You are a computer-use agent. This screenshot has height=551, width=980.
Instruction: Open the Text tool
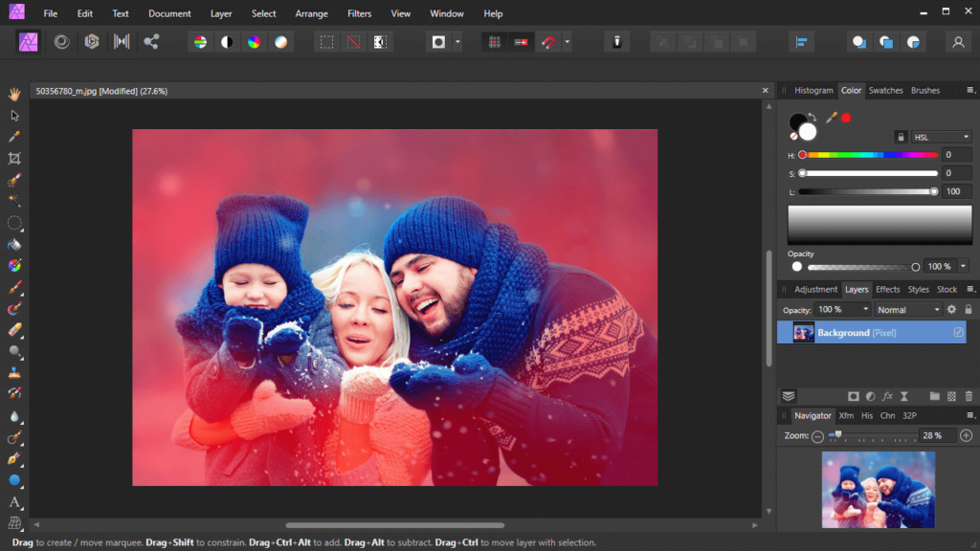point(13,502)
